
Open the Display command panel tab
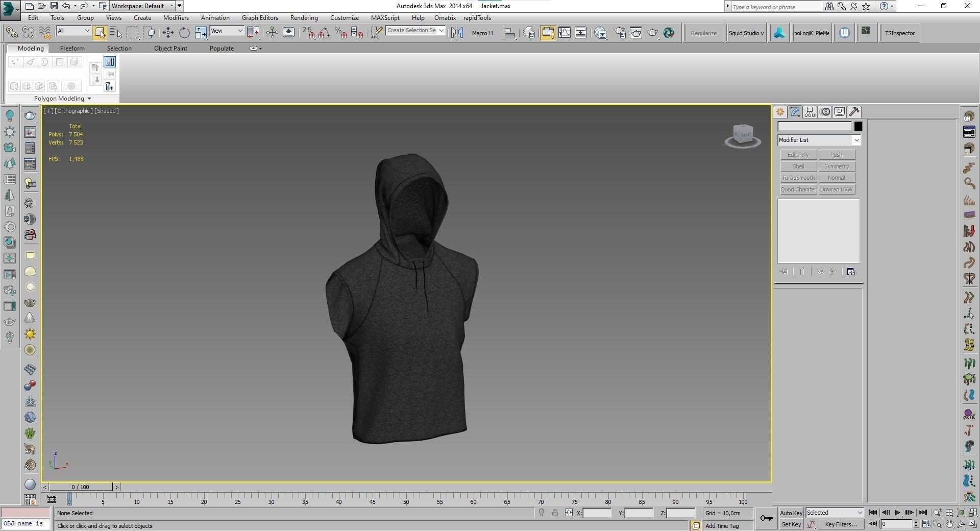[840, 112]
